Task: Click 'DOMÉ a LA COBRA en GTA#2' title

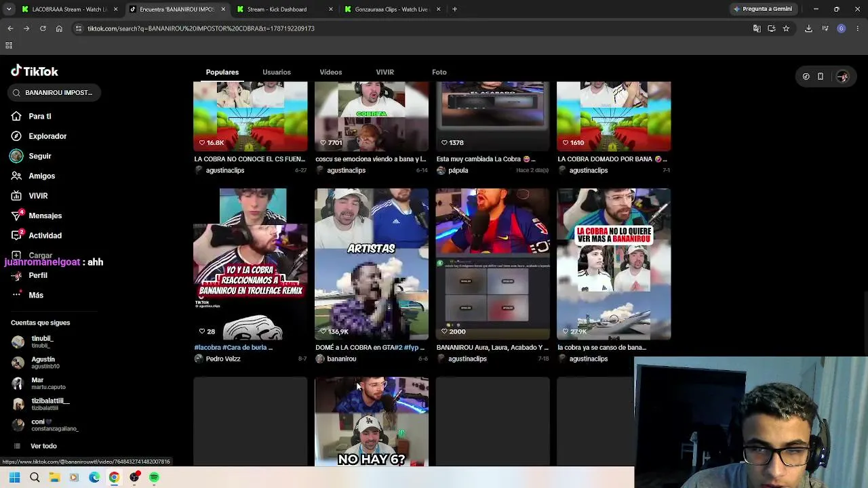Action: tap(372, 348)
